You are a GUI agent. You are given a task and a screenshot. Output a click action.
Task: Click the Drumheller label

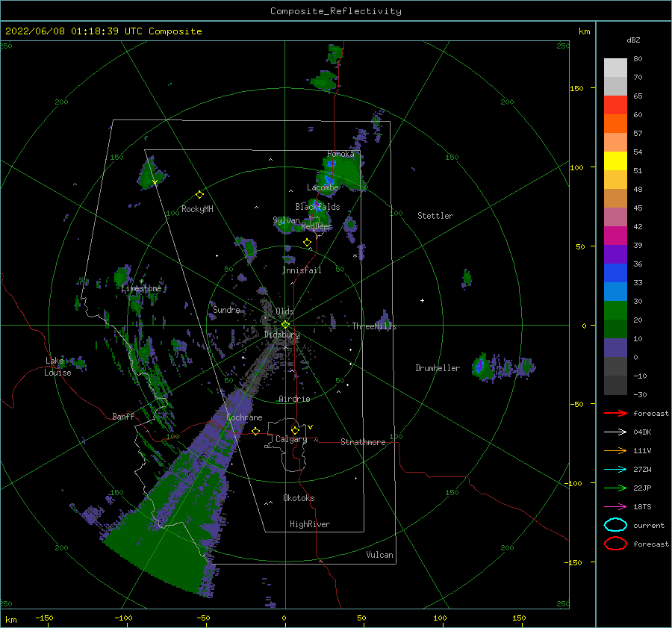(x=438, y=368)
